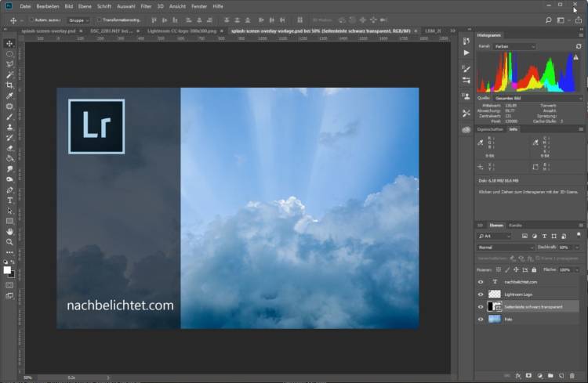Toggle visibility of the Foto layer
Viewport: 588px width, 383px height.
click(x=481, y=320)
